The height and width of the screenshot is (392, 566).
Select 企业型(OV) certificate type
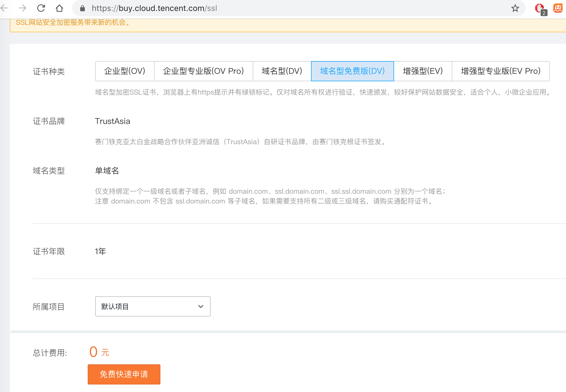(x=124, y=71)
